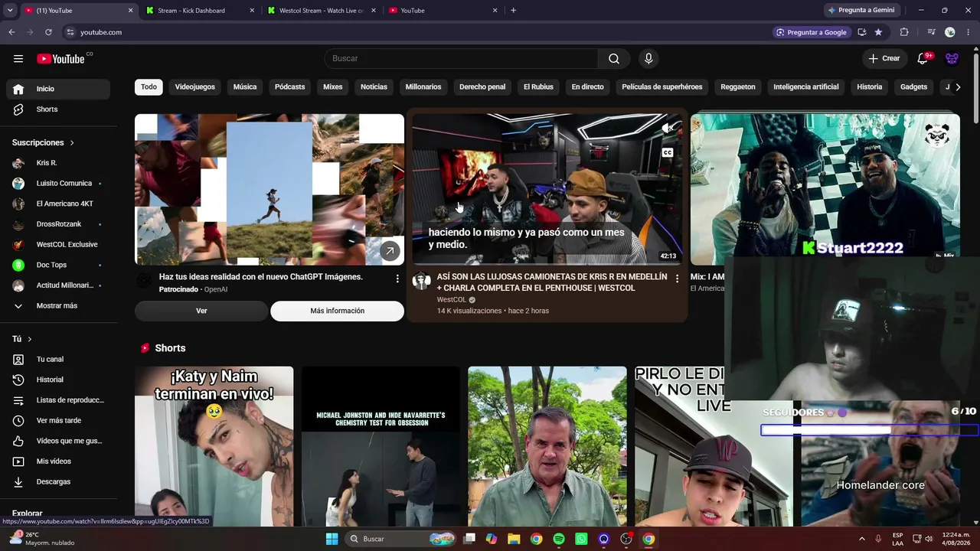The height and width of the screenshot is (551, 980).
Task: Expand the Tú section
Action: click(22, 339)
